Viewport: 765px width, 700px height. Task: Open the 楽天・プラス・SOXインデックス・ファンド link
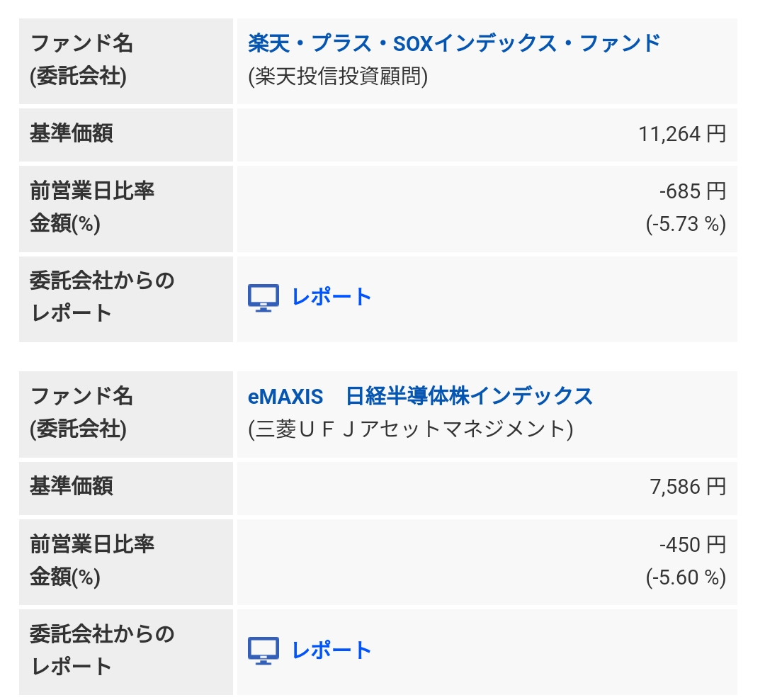click(x=454, y=43)
